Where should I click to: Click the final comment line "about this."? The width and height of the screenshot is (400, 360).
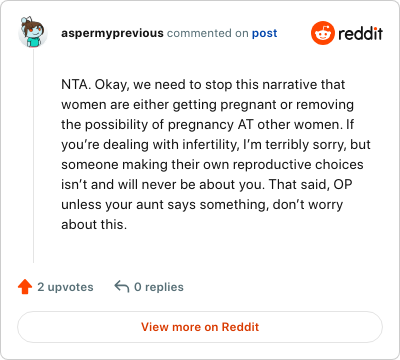(x=94, y=225)
